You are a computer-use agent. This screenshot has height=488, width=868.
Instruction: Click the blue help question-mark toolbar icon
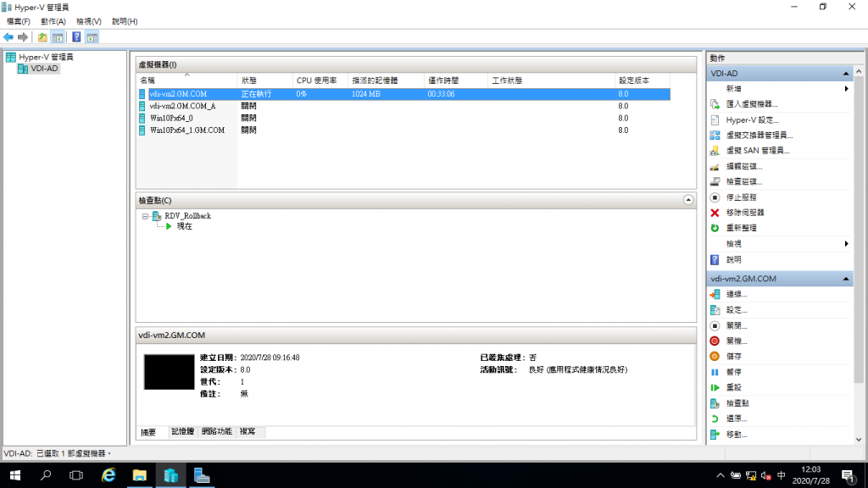pyautogui.click(x=76, y=37)
